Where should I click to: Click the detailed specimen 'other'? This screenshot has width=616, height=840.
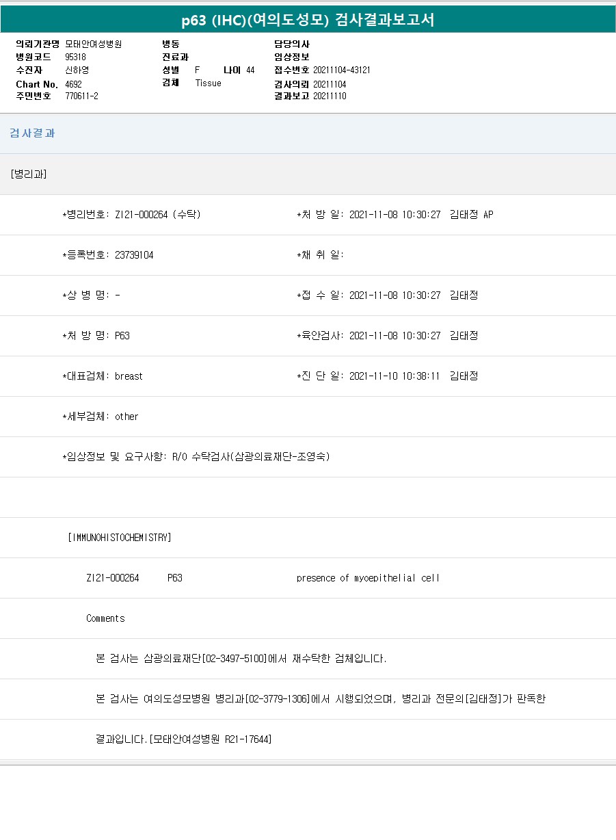[x=126, y=417]
